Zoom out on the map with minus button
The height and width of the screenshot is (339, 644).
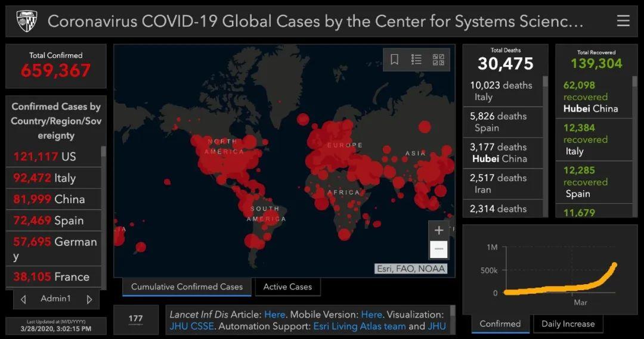coord(439,249)
